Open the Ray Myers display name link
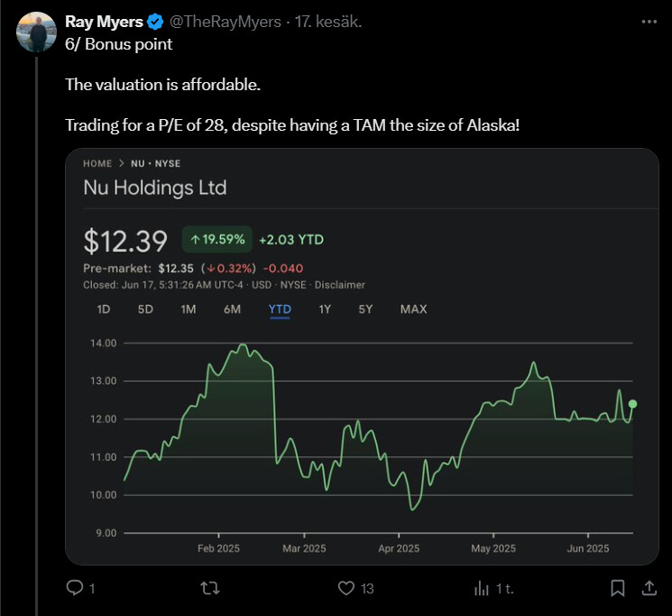Screen dimensions: 672x616 [x=104, y=21]
